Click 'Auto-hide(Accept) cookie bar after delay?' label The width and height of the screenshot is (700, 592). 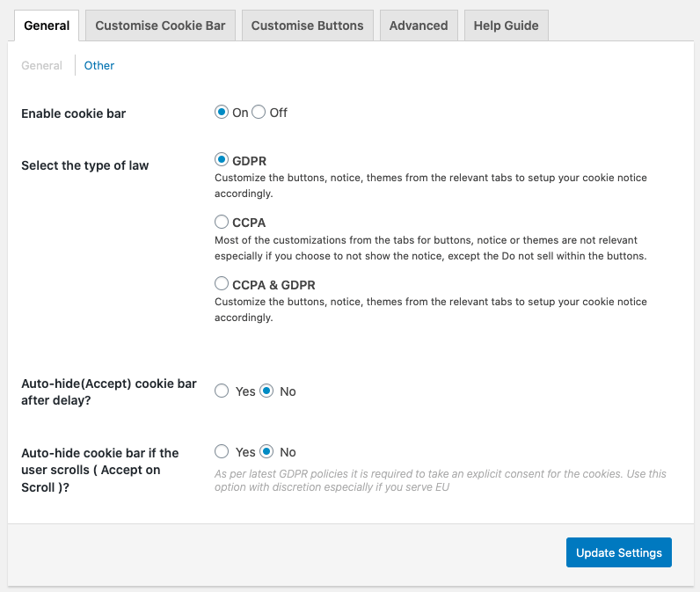109,392
